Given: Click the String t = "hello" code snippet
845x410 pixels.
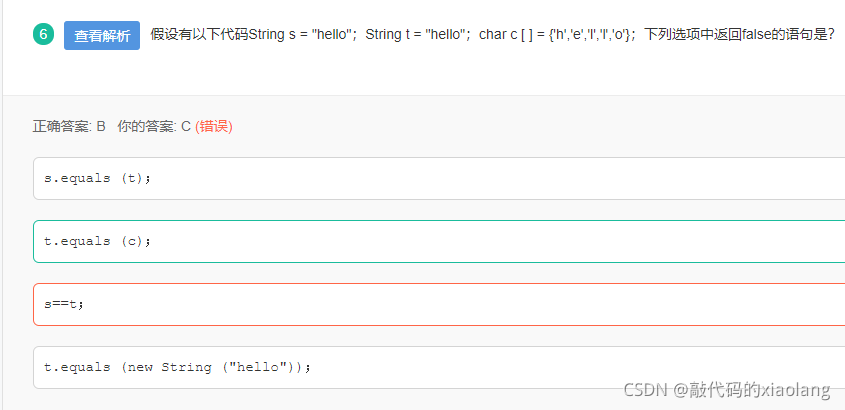Looking at the screenshot, I should (x=417, y=35).
